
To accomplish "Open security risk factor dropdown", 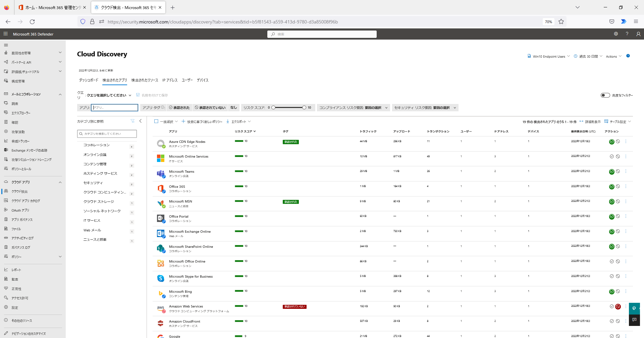I will click(425, 108).
